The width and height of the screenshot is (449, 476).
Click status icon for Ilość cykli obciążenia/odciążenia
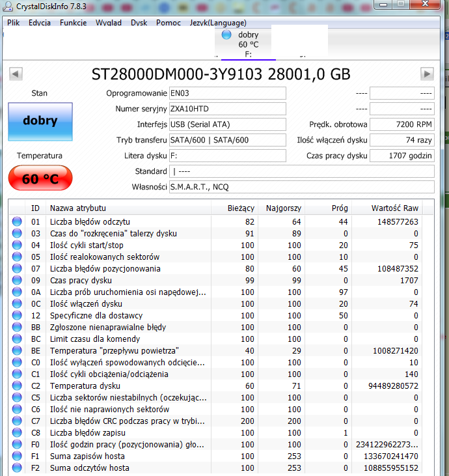pos(17,374)
